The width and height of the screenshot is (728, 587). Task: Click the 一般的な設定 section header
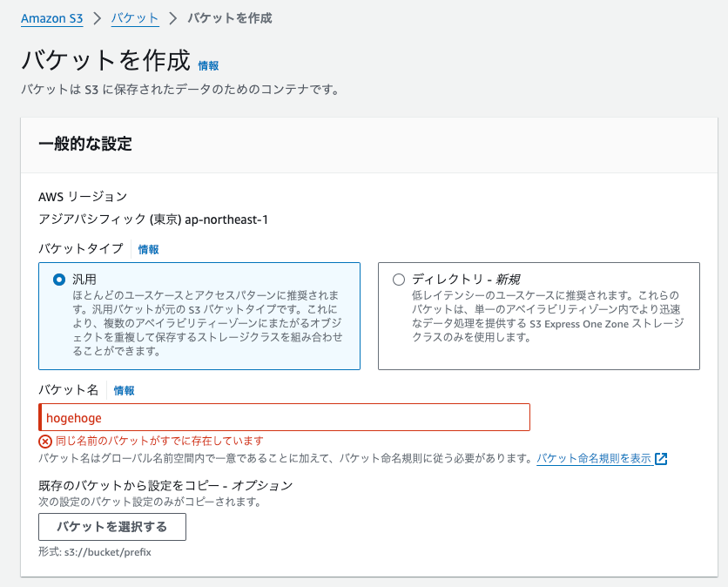tap(85, 144)
